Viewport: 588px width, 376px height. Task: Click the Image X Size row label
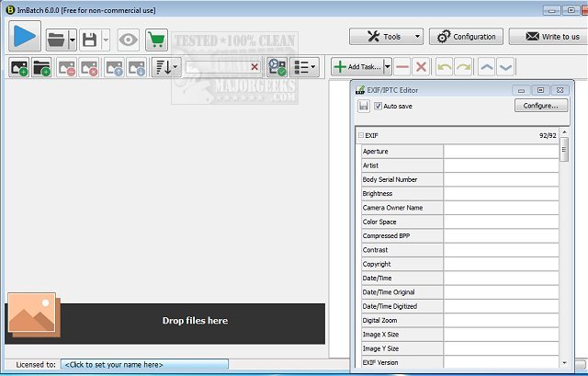402,335
